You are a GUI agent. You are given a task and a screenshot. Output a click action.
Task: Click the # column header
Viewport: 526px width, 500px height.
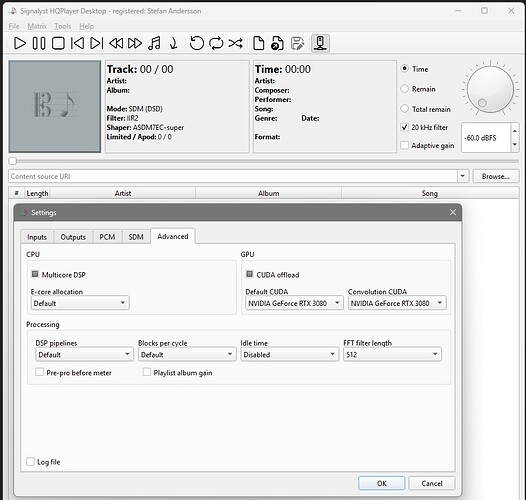click(x=16, y=193)
